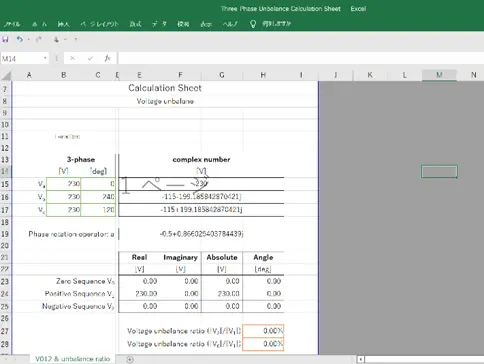This screenshot has height=364, width=484.
Task: Open the Data (データ) ribbon tab
Action: click(159, 24)
